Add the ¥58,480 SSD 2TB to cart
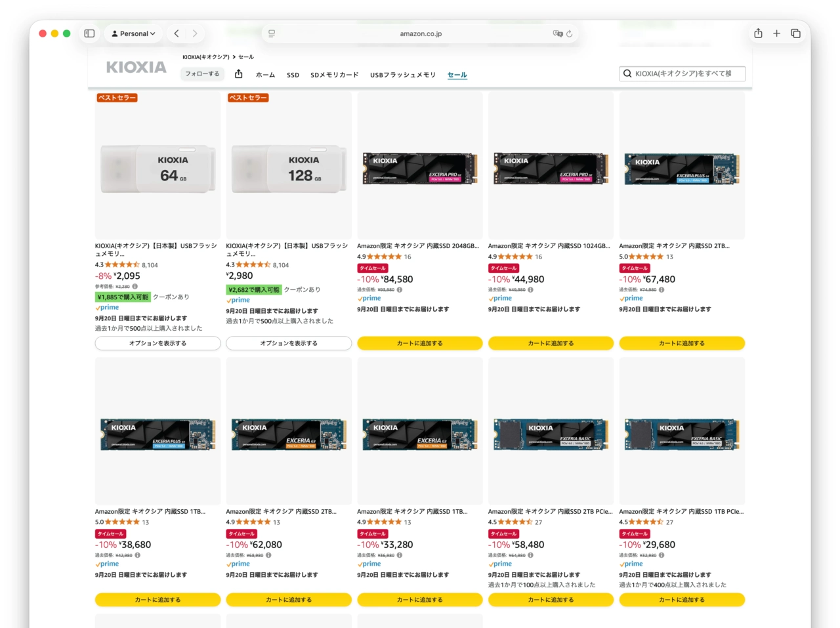The width and height of the screenshot is (840, 628). click(551, 600)
